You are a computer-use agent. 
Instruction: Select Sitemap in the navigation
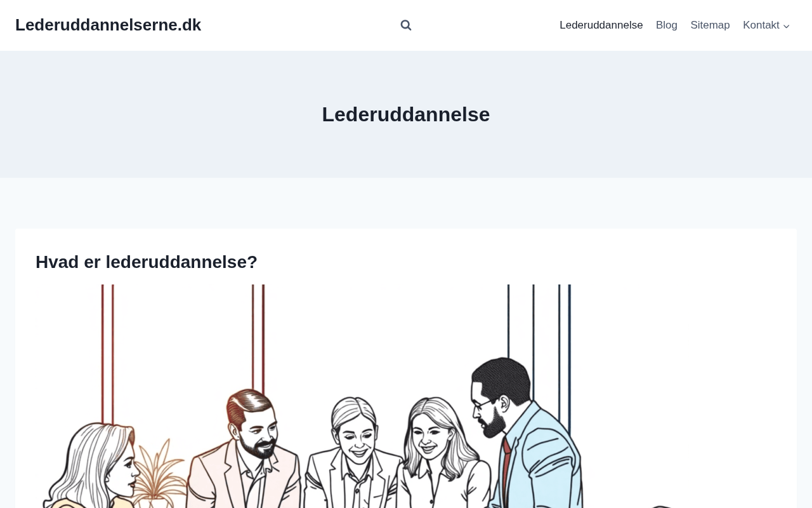710,25
